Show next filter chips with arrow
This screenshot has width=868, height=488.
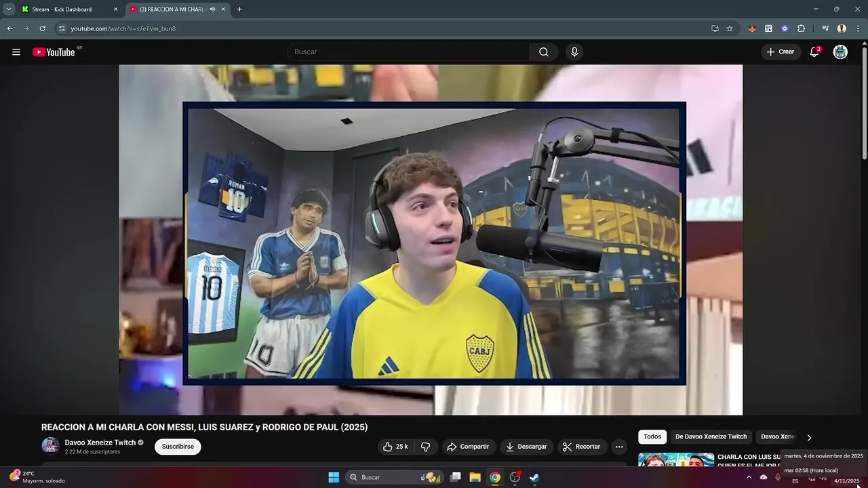[809, 437]
